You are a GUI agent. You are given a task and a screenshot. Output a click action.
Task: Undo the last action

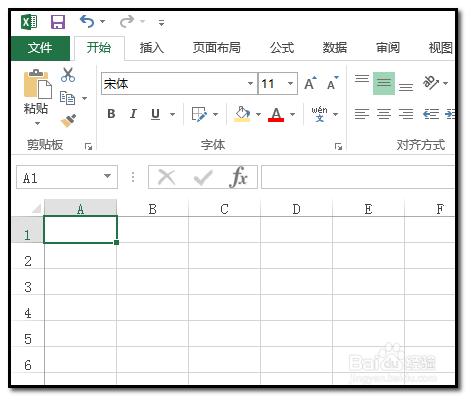click(87, 21)
